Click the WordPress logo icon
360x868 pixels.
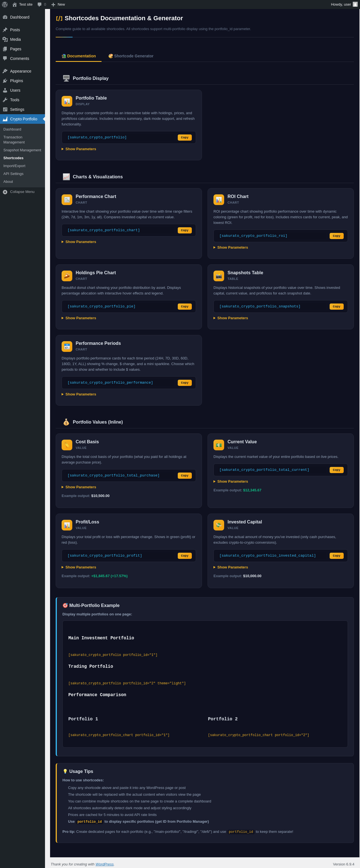pyautogui.click(x=5, y=5)
